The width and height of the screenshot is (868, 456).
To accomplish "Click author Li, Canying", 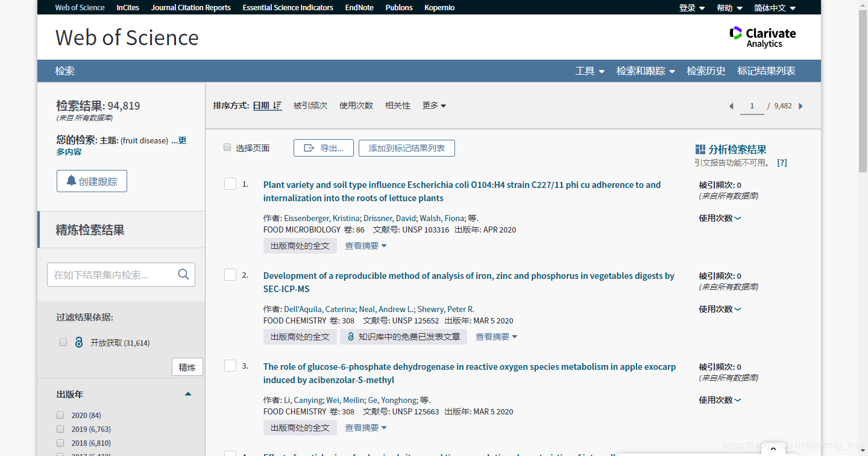I will 303,400.
